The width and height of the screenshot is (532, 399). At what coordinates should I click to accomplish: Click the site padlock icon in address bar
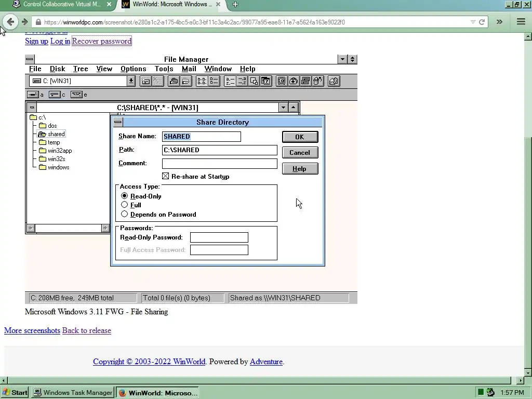pos(38,22)
